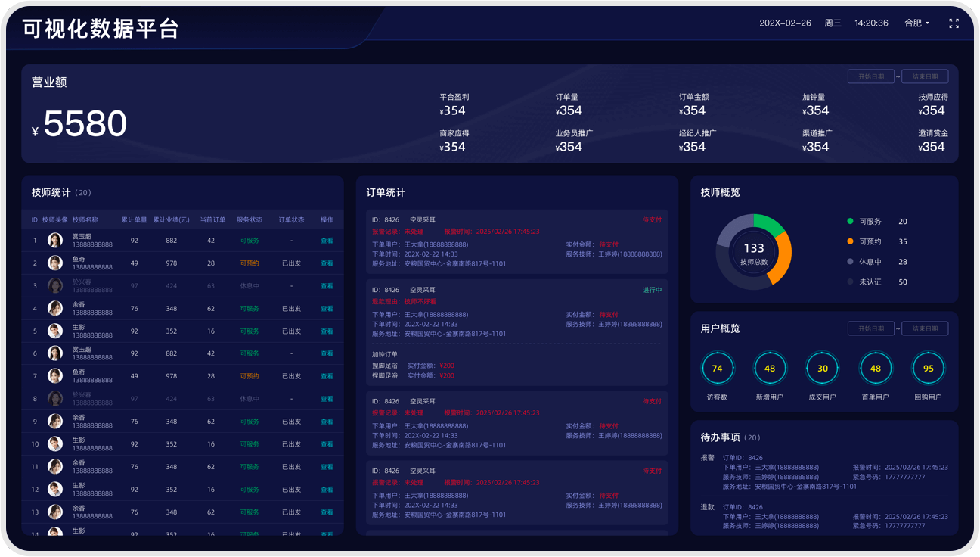Click the avatar of technician row 9

tap(55, 422)
